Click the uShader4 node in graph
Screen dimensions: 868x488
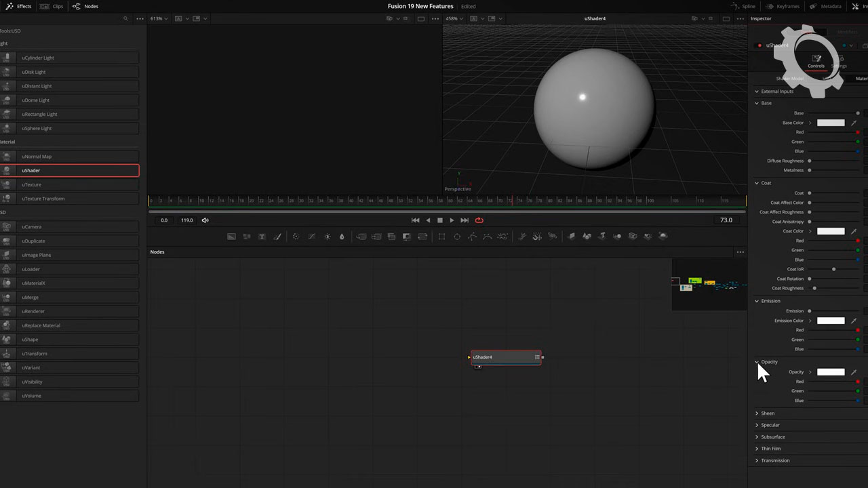point(505,357)
